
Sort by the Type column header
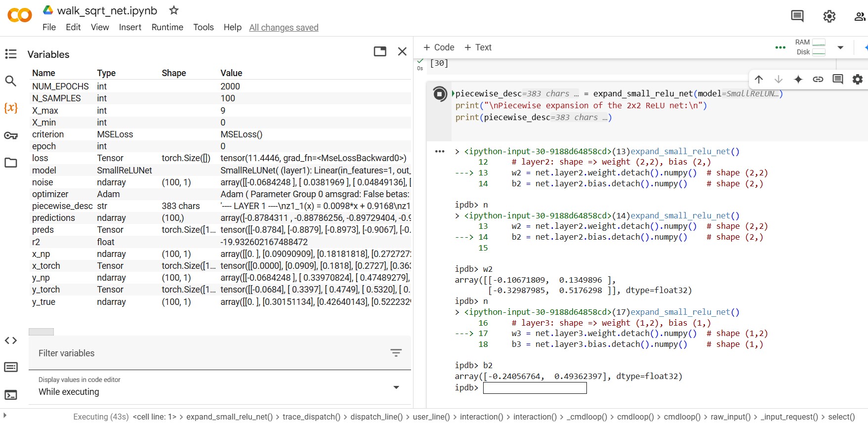coord(106,73)
